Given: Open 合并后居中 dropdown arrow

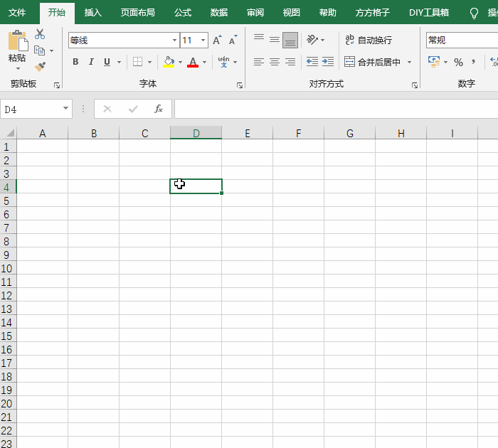Looking at the screenshot, I should pos(409,62).
